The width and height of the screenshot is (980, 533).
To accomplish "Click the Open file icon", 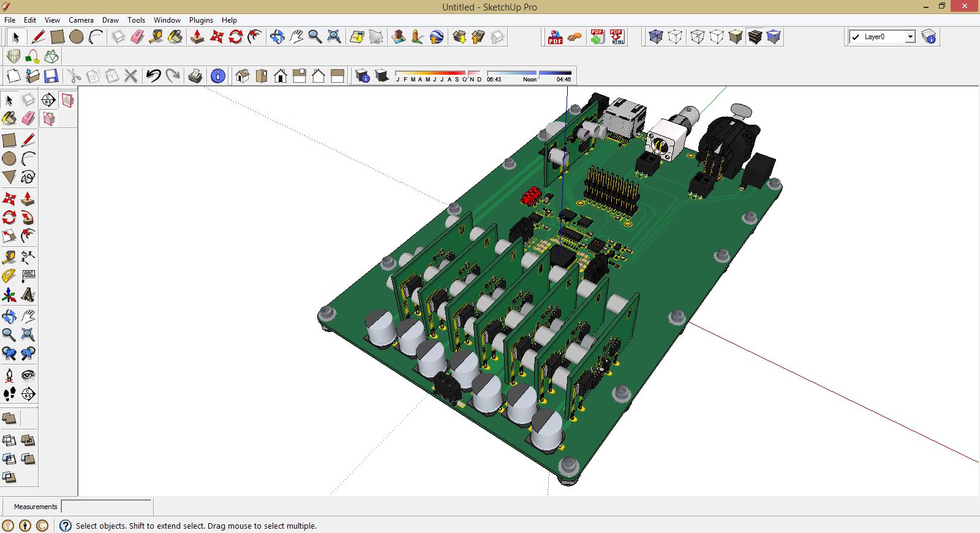I will [32, 76].
